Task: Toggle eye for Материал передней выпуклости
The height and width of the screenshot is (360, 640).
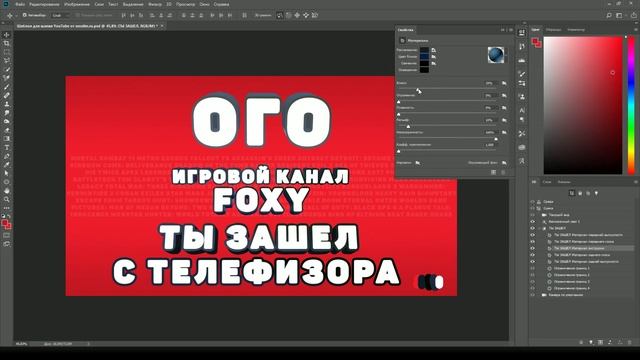Action: point(532,235)
